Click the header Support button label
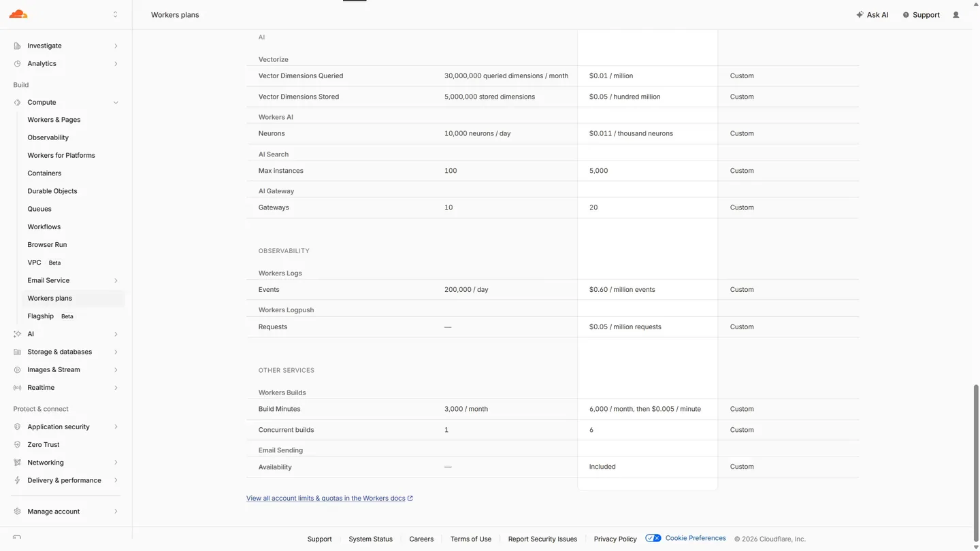The width and height of the screenshot is (980, 551). [926, 14]
